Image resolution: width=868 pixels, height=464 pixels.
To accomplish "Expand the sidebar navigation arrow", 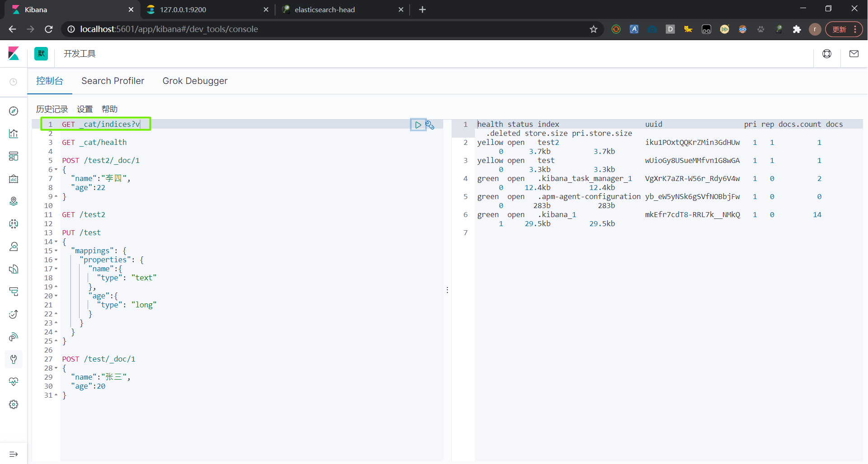I will [x=14, y=454].
